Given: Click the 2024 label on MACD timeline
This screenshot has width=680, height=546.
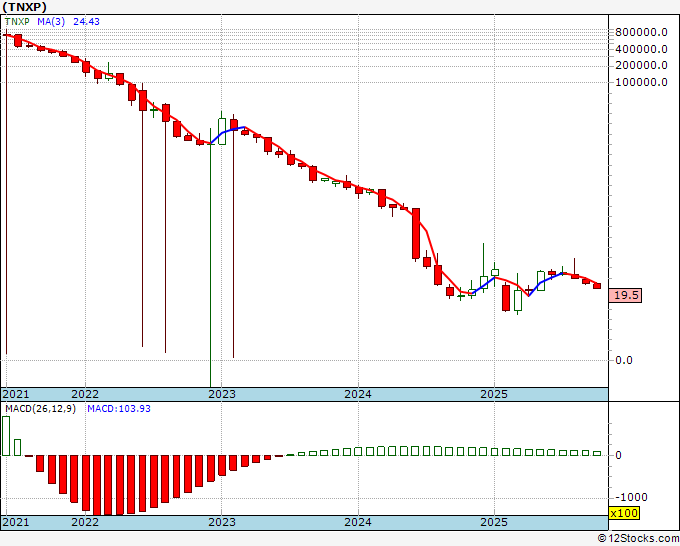Looking at the screenshot, I should 358,522.
